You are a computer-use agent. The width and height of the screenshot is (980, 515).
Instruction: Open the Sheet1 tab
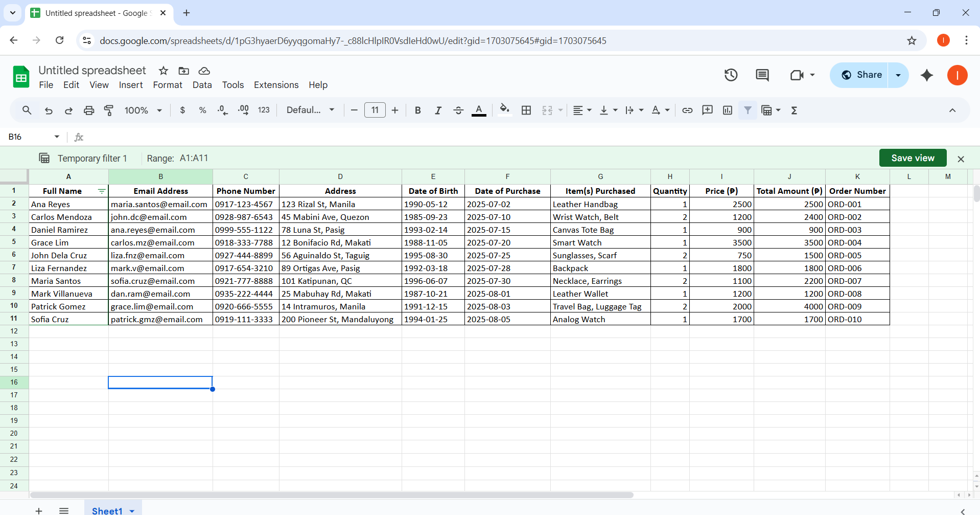pyautogui.click(x=107, y=510)
